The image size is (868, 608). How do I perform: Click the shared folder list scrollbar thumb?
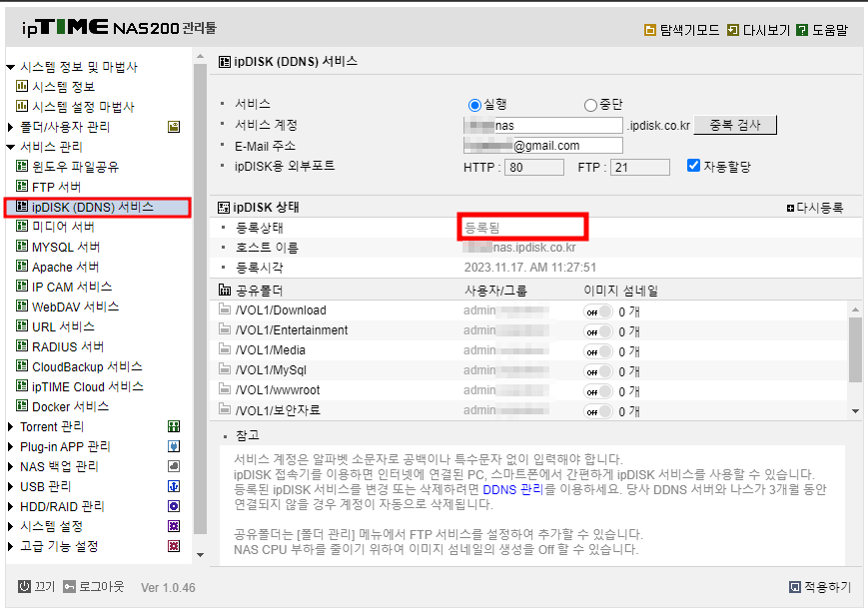(855, 349)
